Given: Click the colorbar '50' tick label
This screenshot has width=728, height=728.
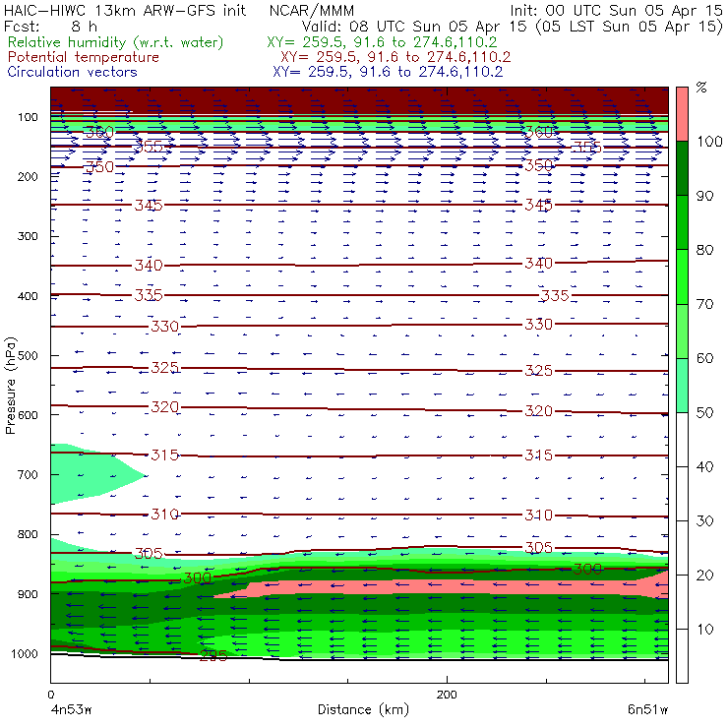Looking at the screenshot, I should [x=704, y=413].
